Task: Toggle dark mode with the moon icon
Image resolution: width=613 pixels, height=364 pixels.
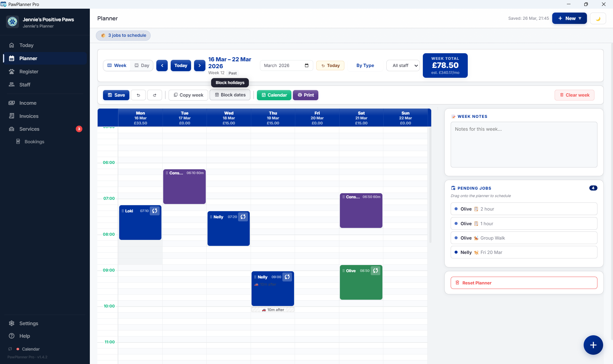Action: click(598, 18)
